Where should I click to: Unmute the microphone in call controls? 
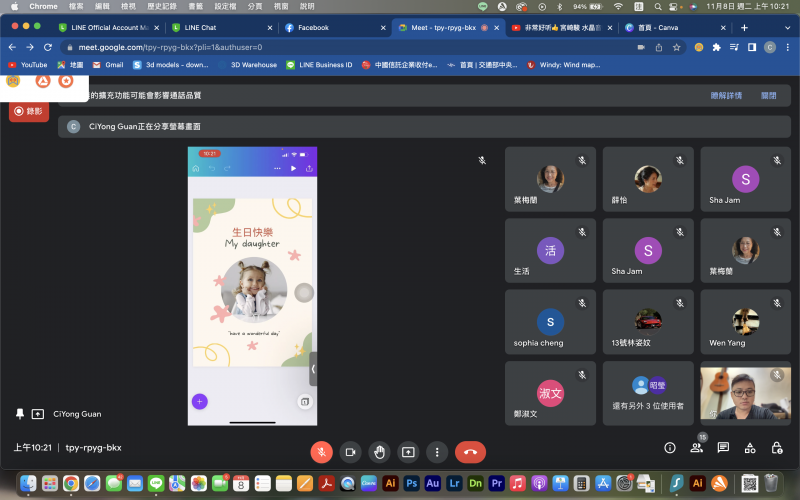click(x=321, y=452)
